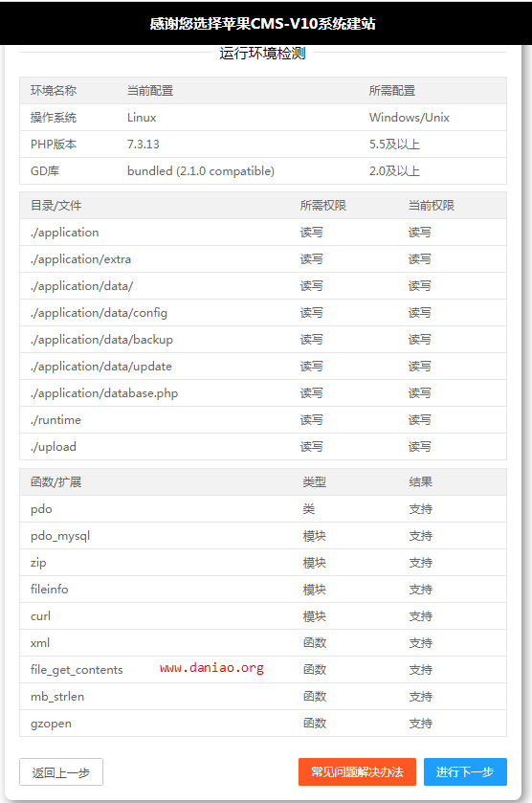Click the mb_strlen function row
The height and width of the screenshot is (803, 532).
click(x=263, y=697)
